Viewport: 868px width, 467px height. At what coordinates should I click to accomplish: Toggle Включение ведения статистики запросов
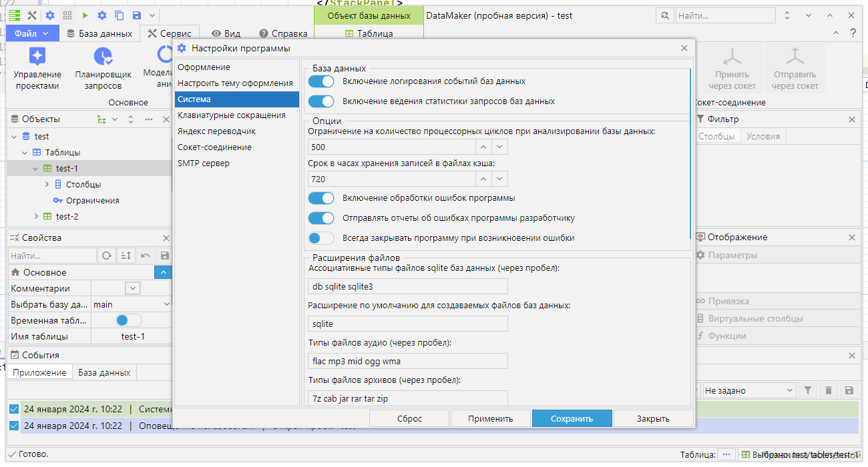[321, 101]
